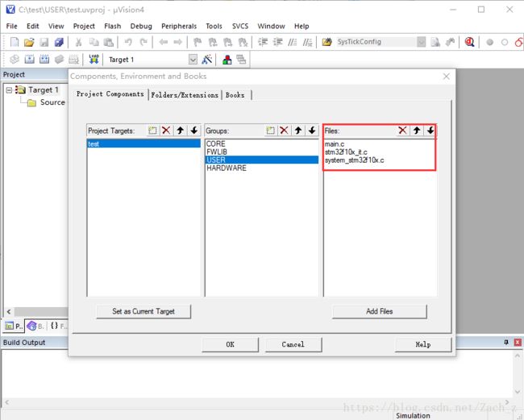Click the Navigate Backwards arrow icon
Viewport: 524px width, 420px height.
coord(163,42)
